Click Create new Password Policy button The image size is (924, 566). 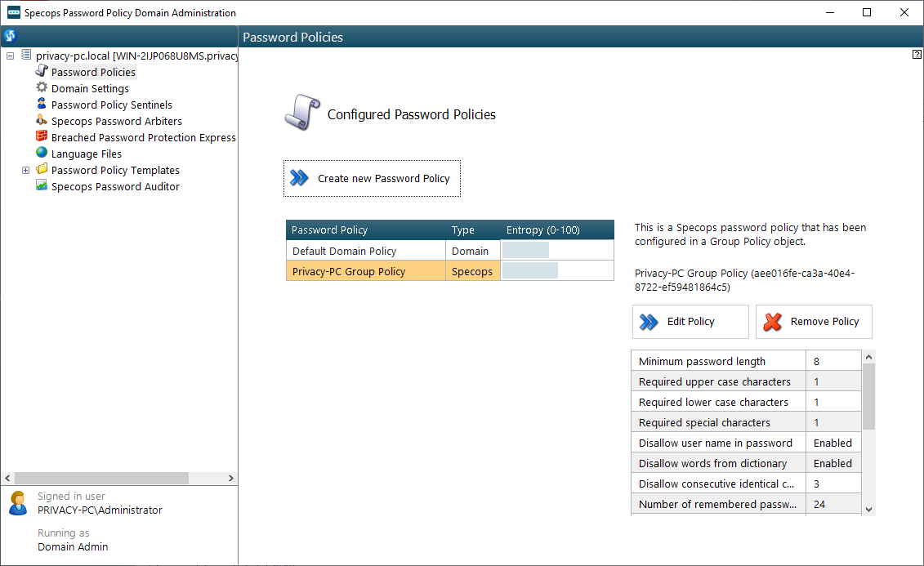(372, 179)
